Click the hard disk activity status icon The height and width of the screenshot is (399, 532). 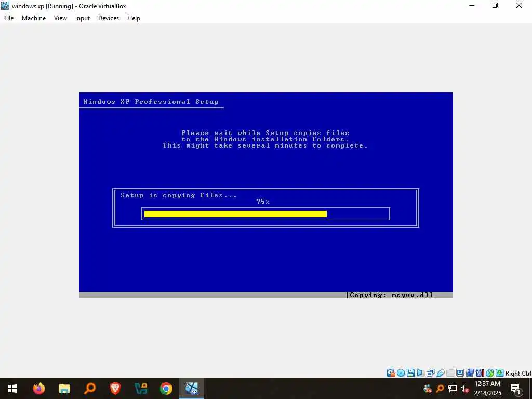click(x=391, y=373)
